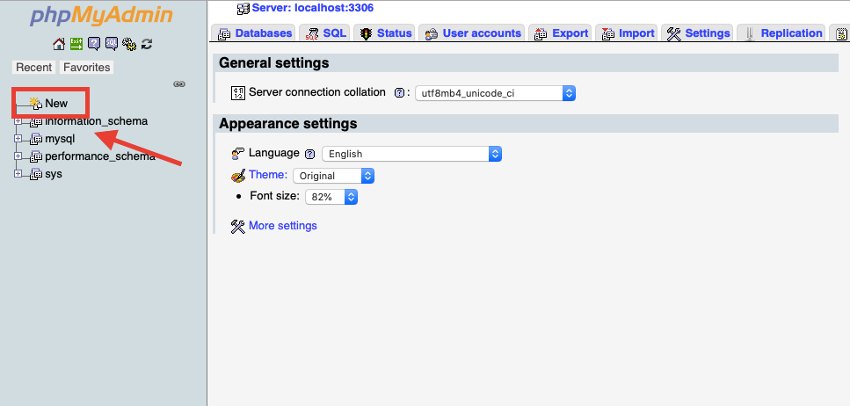Image resolution: width=850 pixels, height=406 pixels.
Task: Open navigation panel settings gear icon
Action: pos(128,44)
